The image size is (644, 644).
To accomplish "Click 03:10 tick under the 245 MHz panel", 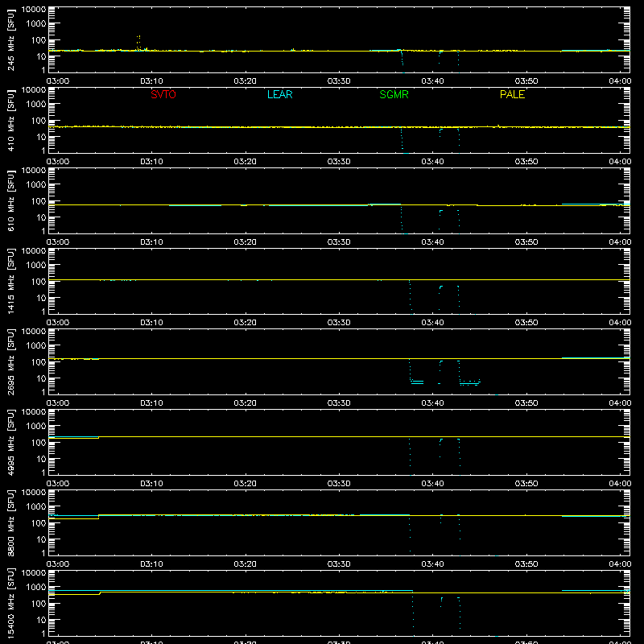I will click(x=151, y=81).
